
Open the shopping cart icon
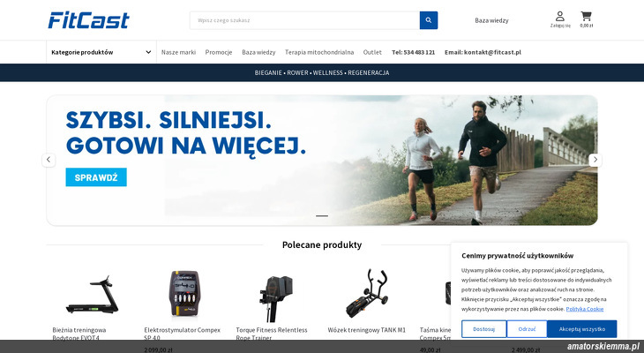coord(586,19)
